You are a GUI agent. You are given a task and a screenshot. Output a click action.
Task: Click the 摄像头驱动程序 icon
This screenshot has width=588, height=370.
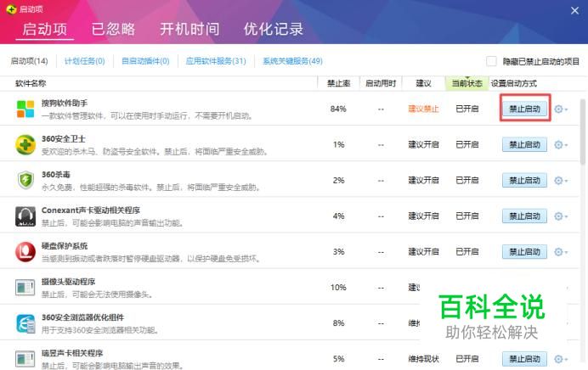pos(25,288)
